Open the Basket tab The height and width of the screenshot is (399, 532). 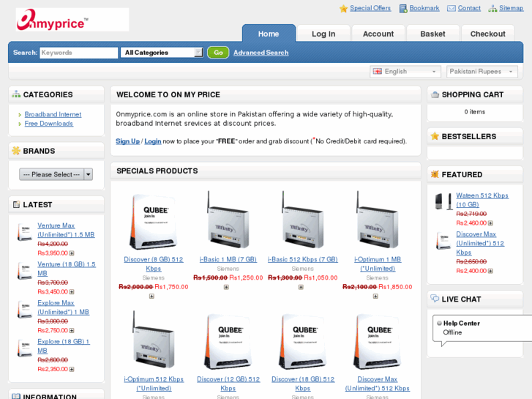coord(433,34)
